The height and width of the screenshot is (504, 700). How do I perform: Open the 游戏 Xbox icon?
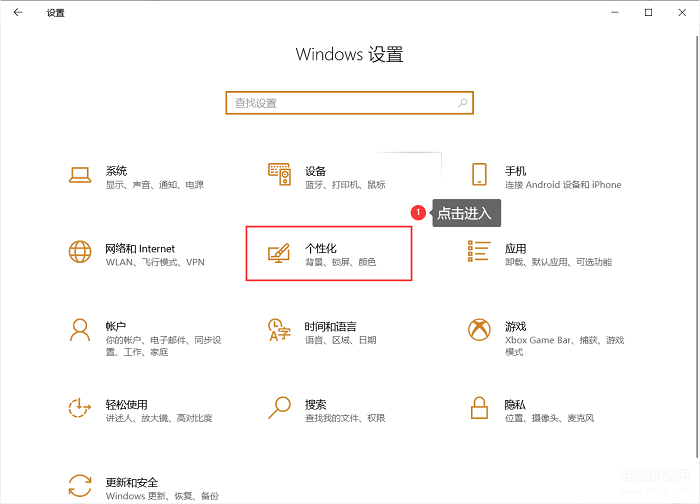point(479,329)
